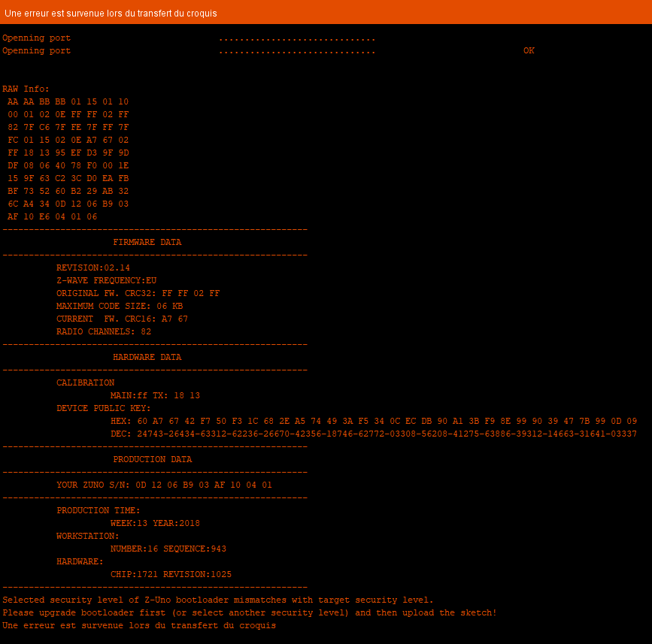The width and height of the screenshot is (652, 644).
Task: Click the Z-WAVE FREQUENCY:EU line
Action: [x=106, y=281]
